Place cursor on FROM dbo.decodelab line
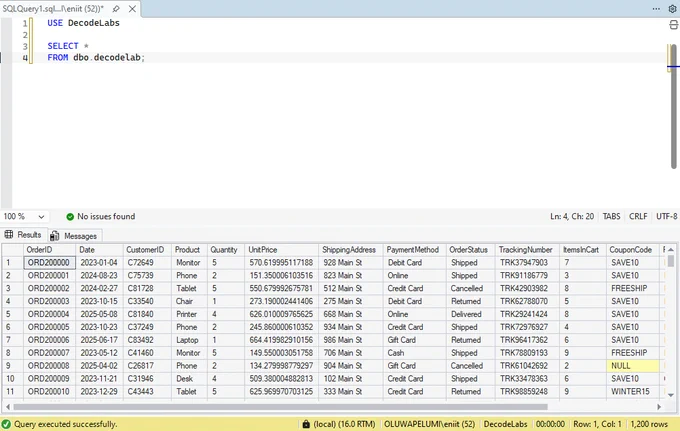The height and width of the screenshot is (431, 680). tap(96, 58)
